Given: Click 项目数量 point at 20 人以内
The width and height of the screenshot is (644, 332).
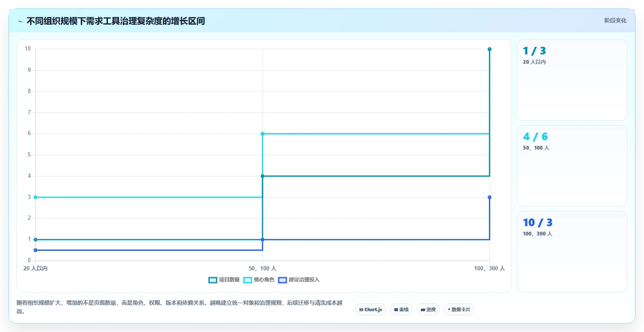Looking at the screenshot, I should 36,239.
